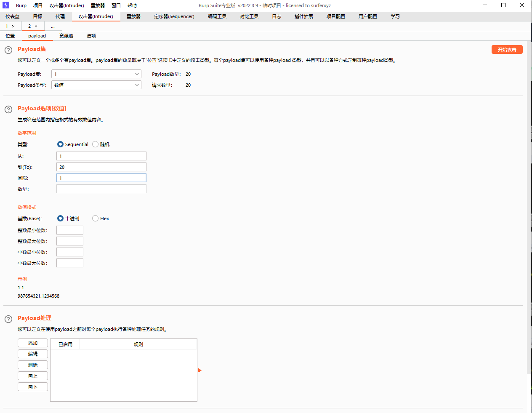
Task: Switch to 日志 tab
Action: 277,16
